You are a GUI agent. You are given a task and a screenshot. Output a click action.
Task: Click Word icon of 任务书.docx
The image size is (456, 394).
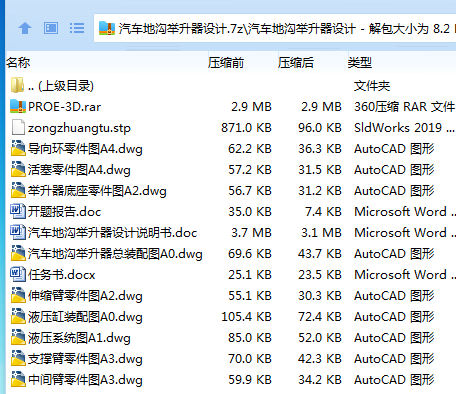pyautogui.click(x=18, y=274)
